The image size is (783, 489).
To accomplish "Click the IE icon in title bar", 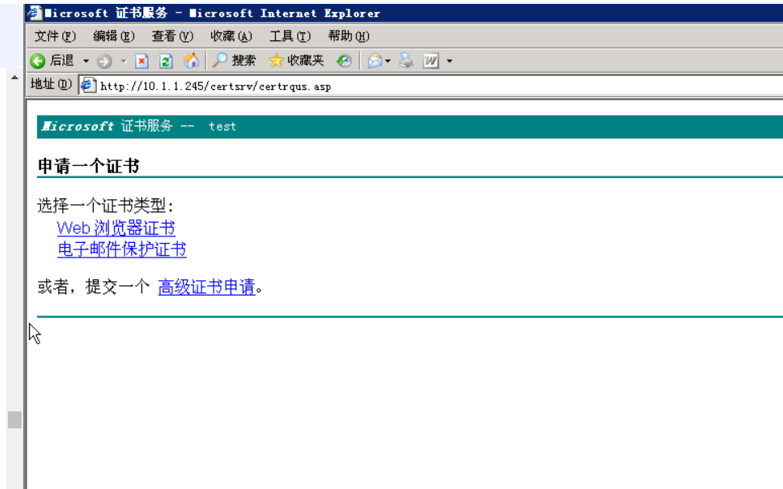I will 34,12.
